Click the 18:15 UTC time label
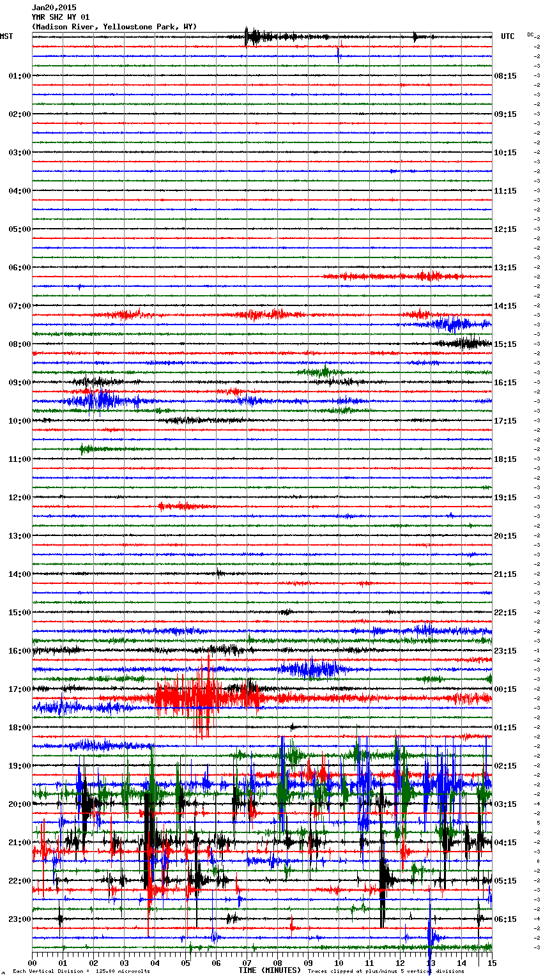 pos(505,459)
